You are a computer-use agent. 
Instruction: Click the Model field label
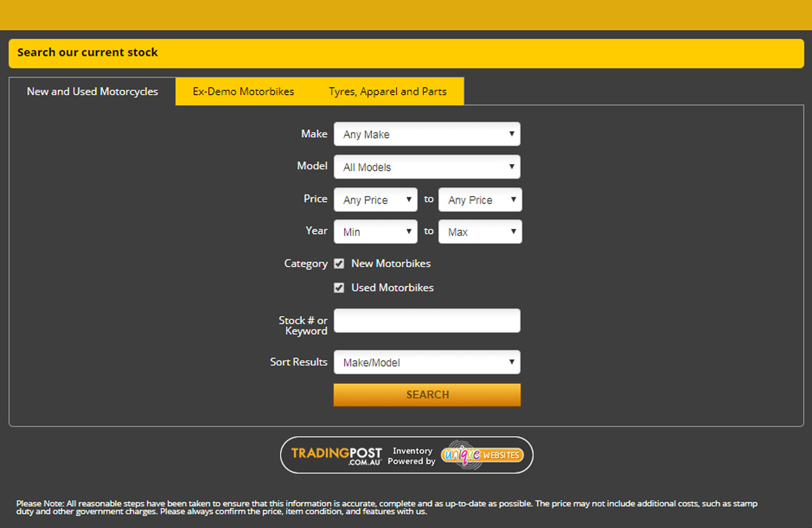(312, 166)
